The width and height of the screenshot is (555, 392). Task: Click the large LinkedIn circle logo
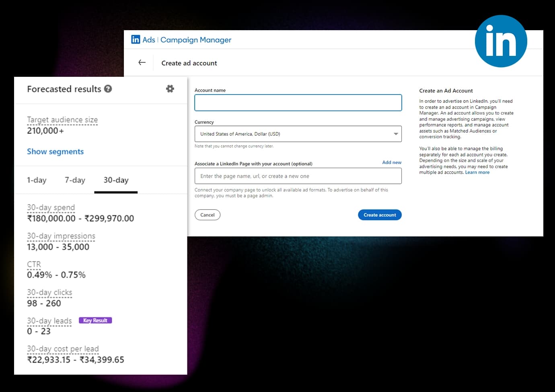(501, 41)
